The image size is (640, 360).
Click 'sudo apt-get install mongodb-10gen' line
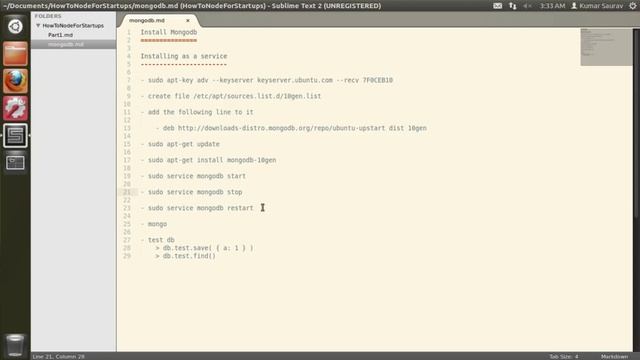point(208,160)
